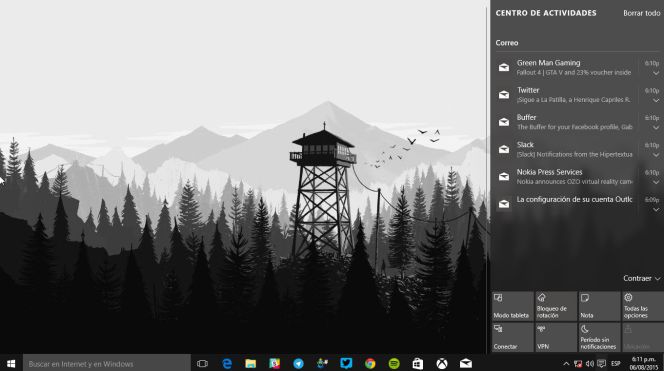664x371 pixels.
Task: Clear all notifications with 'Borrar todo'
Action: [x=642, y=13]
